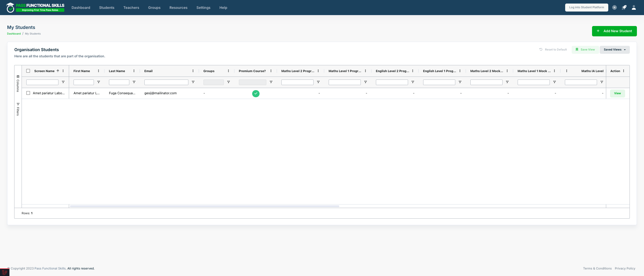Click the filter funnel for Email column
Viewport: 644px width, 276px height.
[x=193, y=82]
